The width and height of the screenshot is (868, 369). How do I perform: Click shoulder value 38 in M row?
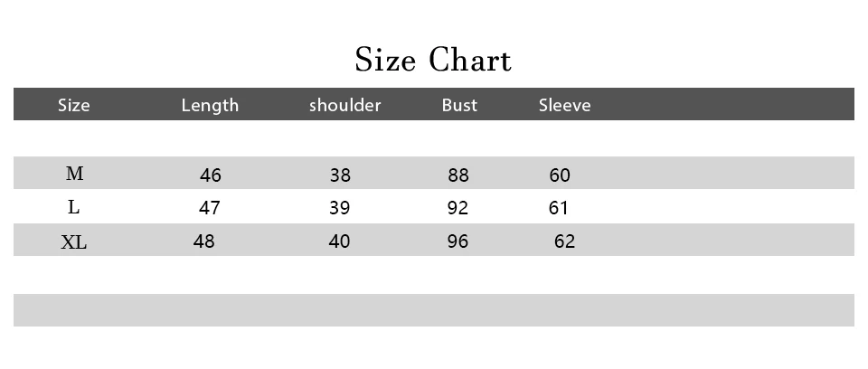click(x=340, y=175)
